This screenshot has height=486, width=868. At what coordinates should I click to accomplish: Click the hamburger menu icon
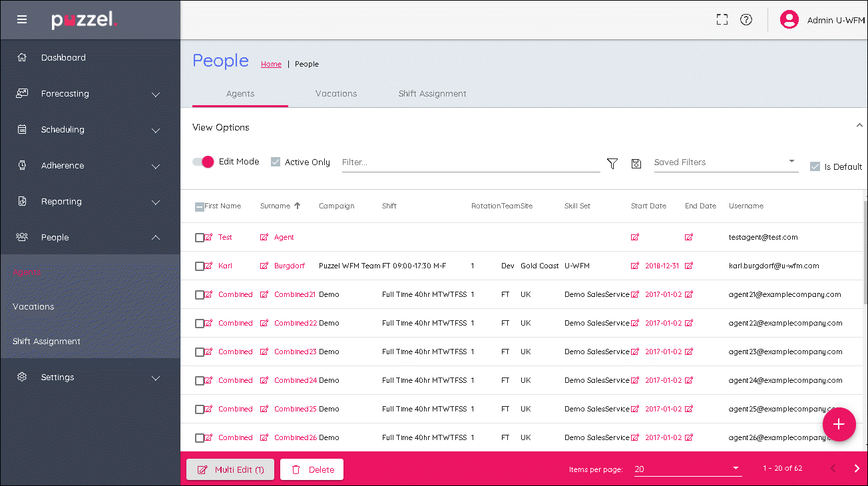[x=22, y=19]
